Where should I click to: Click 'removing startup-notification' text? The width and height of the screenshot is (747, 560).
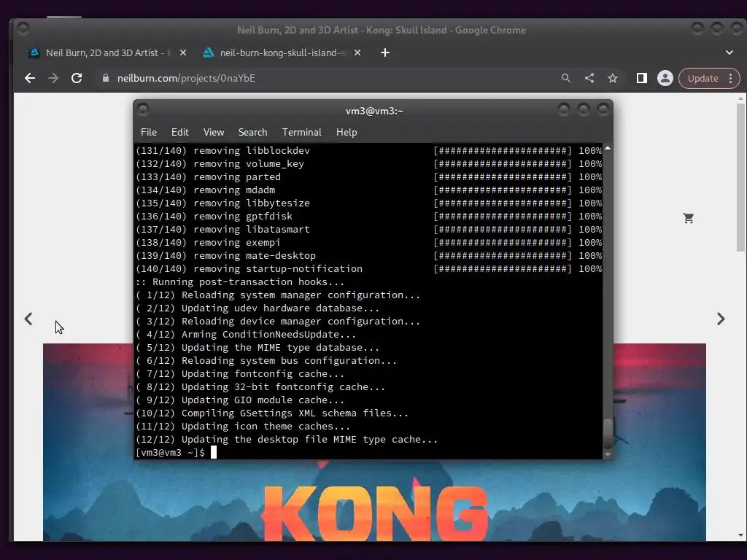(x=278, y=268)
